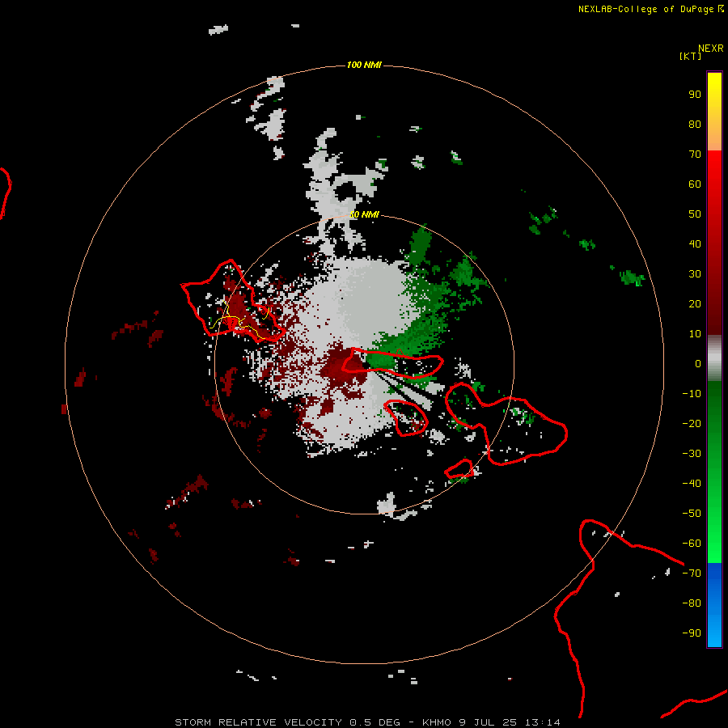Click the -40 value on the velocity scale

pyautogui.click(x=692, y=484)
